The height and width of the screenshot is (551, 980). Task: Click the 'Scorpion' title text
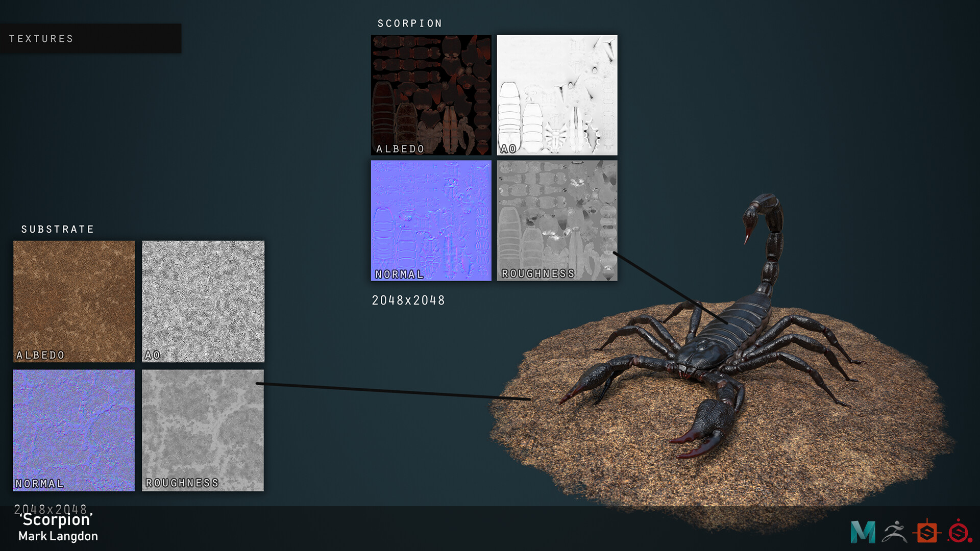pyautogui.click(x=56, y=520)
